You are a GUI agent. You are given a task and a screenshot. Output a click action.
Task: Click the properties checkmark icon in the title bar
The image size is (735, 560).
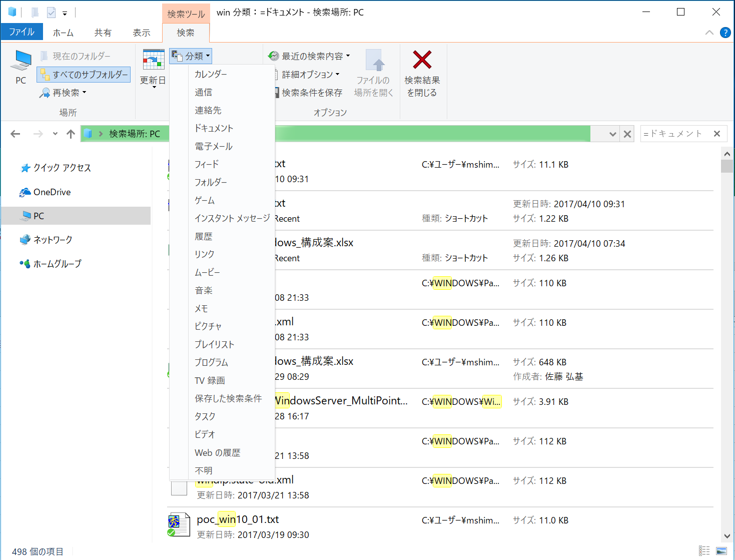[51, 12]
